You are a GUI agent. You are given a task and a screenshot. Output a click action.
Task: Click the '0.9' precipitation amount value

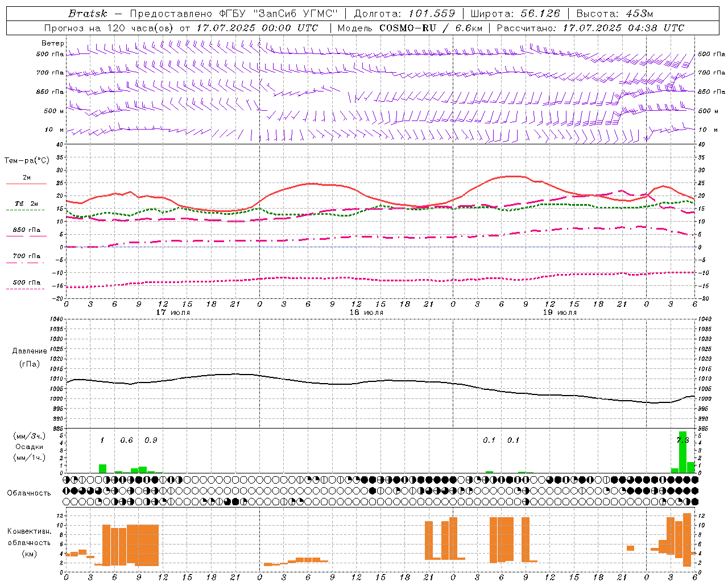pos(151,440)
